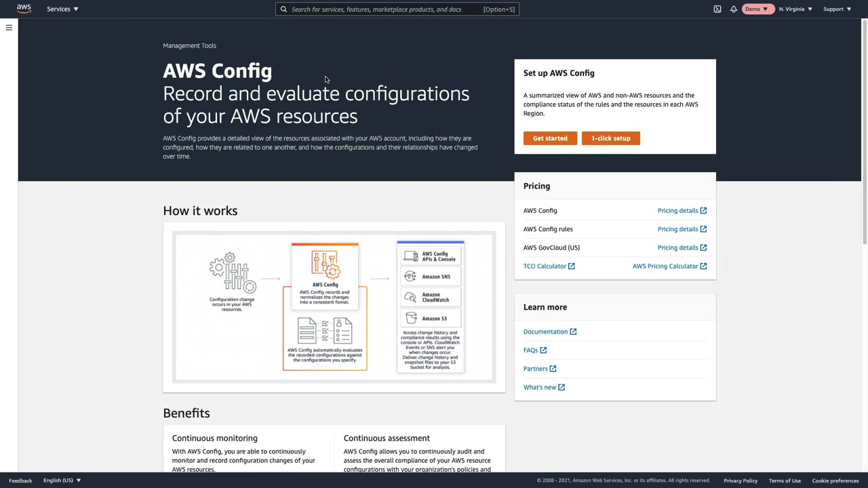
Task: Expand the Services dropdown menu
Action: 62,9
